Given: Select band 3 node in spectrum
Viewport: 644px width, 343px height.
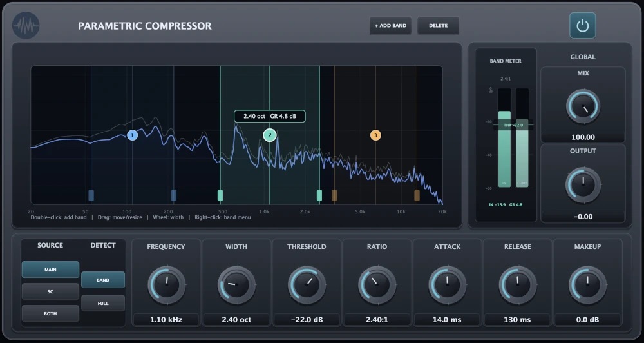Looking at the screenshot, I should (375, 135).
